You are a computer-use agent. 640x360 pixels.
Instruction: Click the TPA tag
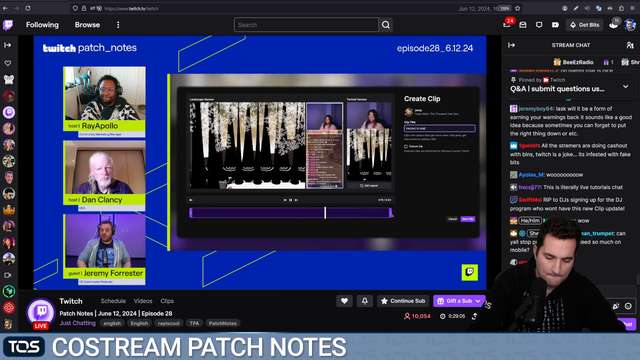coord(194,323)
